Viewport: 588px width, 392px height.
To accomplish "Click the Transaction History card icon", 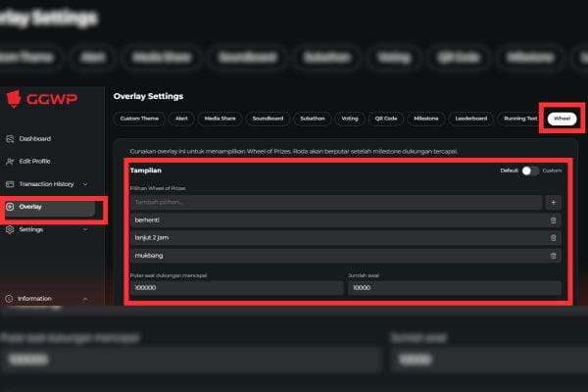I will [10, 184].
